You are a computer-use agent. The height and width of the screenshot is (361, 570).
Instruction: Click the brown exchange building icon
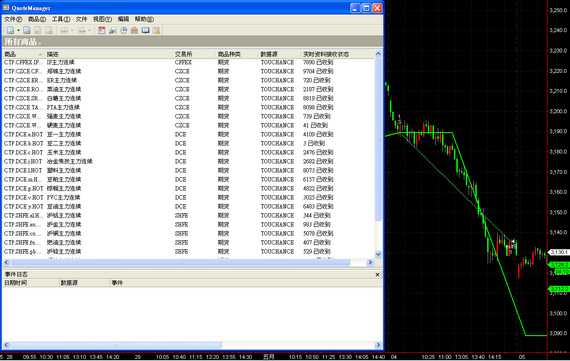(x=135, y=31)
